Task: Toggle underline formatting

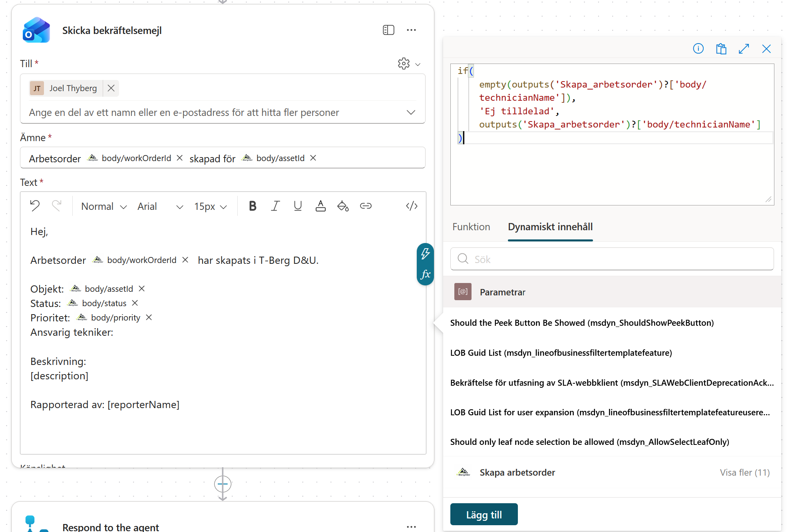Action: [298, 206]
